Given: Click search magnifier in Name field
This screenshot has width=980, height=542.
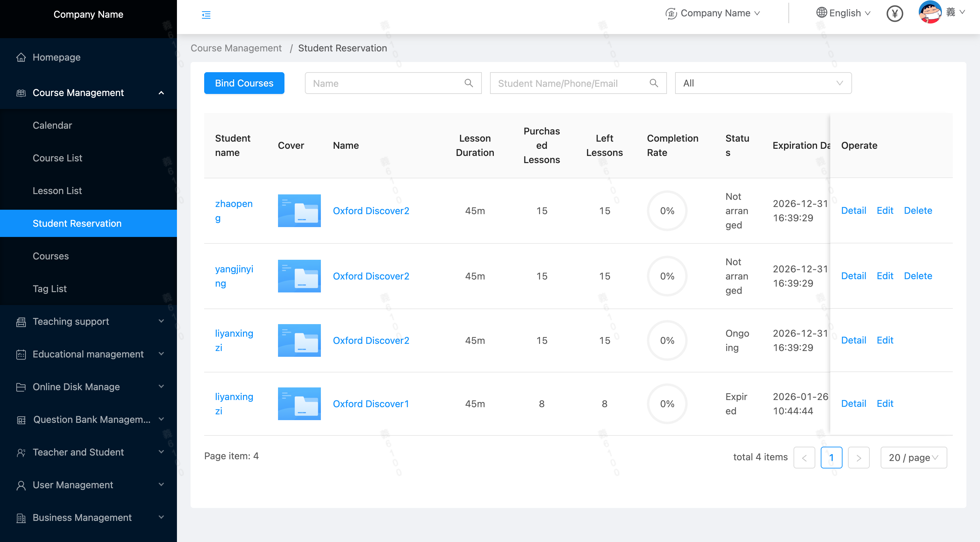Looking at the screenshot, I should tap(469, 83).
